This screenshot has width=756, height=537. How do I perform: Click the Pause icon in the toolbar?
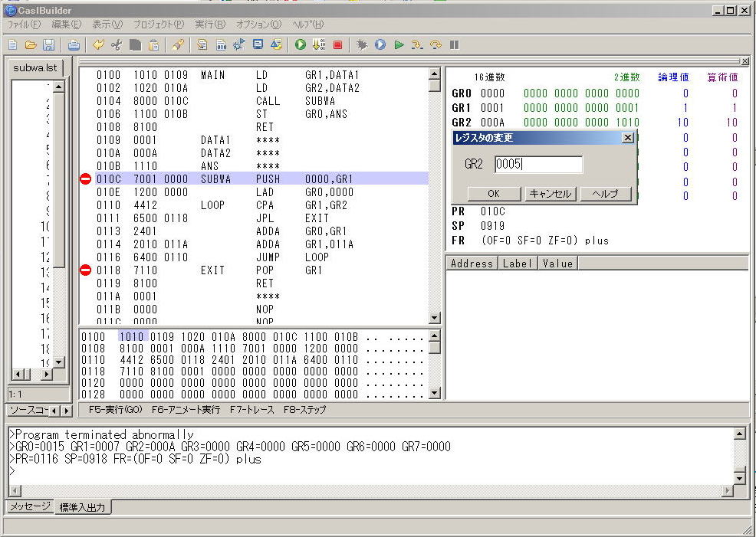(x=455, y=45)
